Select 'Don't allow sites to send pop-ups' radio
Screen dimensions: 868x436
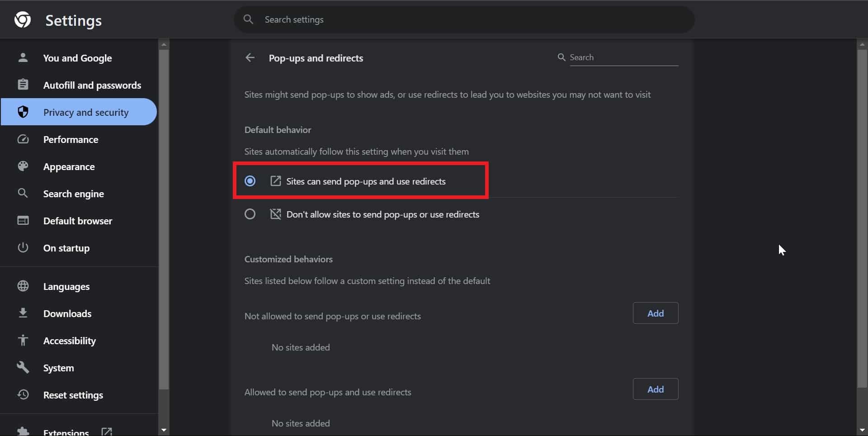point(250,214)
